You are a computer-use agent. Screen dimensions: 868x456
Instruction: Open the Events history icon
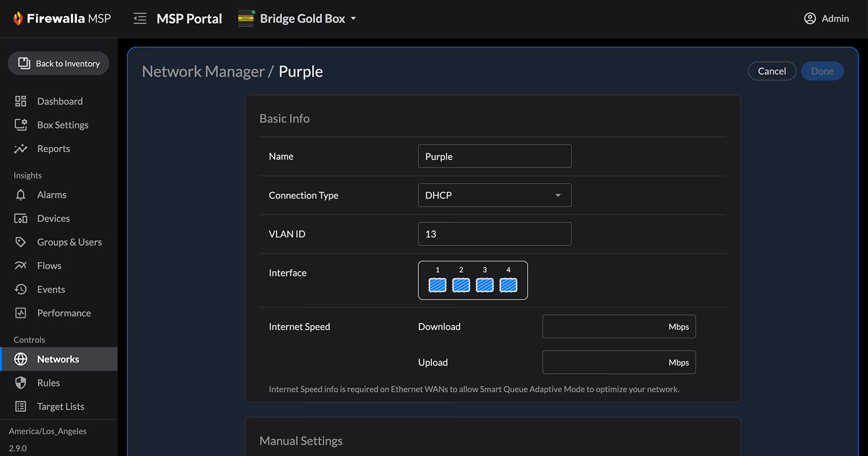coord(21,289)
